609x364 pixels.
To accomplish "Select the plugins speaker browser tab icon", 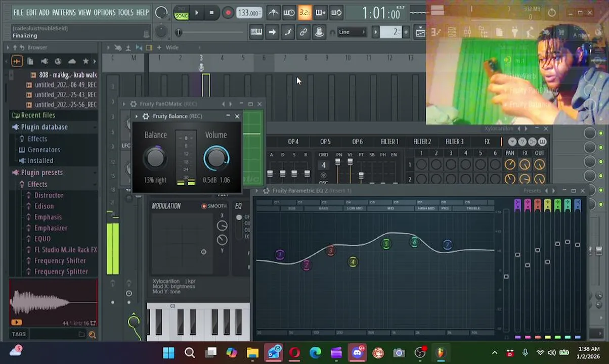I will point(45,61).
